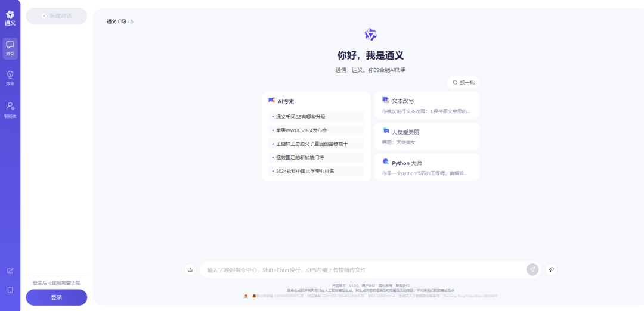Viewport: 644px width, 311px height.
Task: Open the 智能体 agents section
Action: 10,110
